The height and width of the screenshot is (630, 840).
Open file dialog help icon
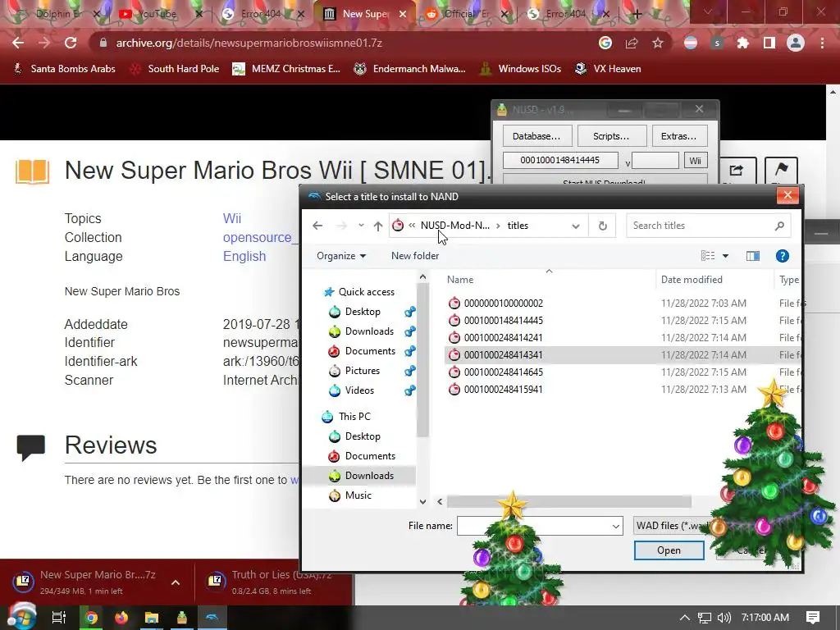click(782, 256)
